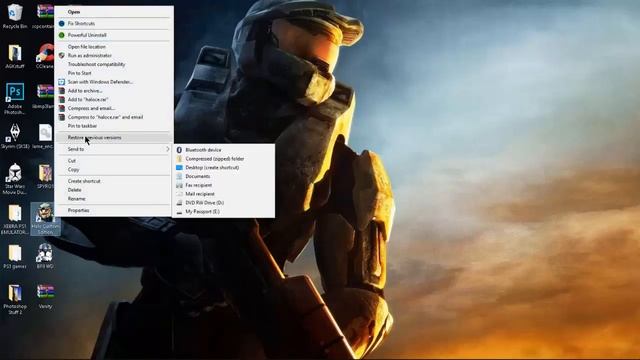Screen dimensions: 640x360
Task: Choose Copy in the context menu
Action: (x=113, y=170)
